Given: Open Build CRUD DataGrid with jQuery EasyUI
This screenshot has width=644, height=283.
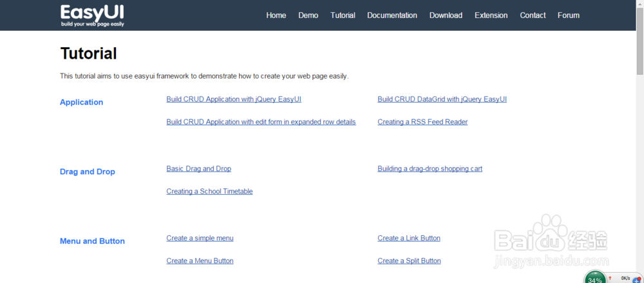Looking at the screenshot, I should click(442, 99).
